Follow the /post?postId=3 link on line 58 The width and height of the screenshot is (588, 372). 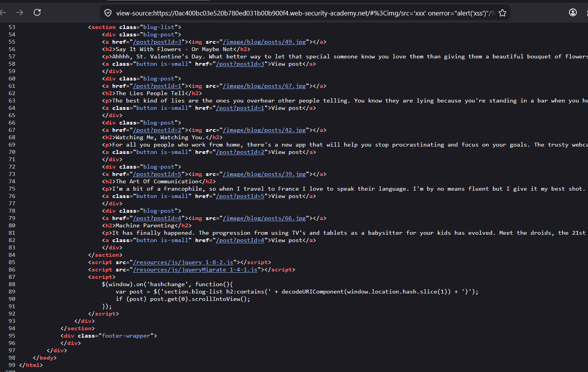(x=240, y=64)
